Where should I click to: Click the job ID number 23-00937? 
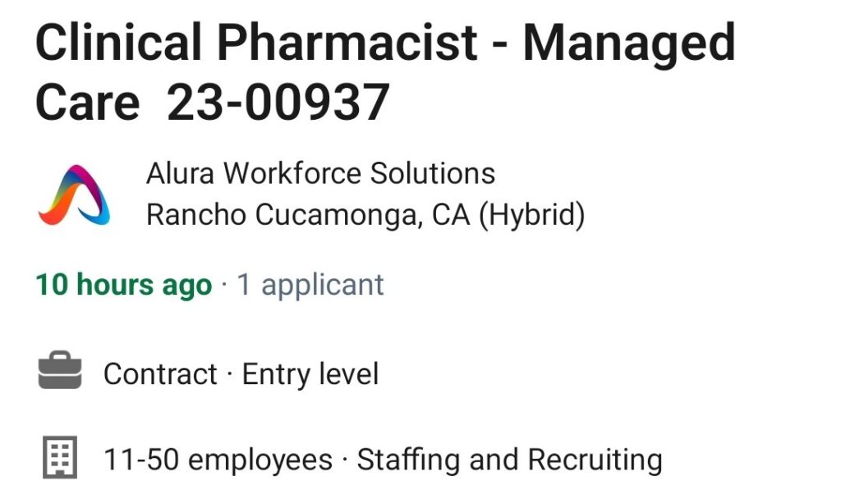(278, 102)
